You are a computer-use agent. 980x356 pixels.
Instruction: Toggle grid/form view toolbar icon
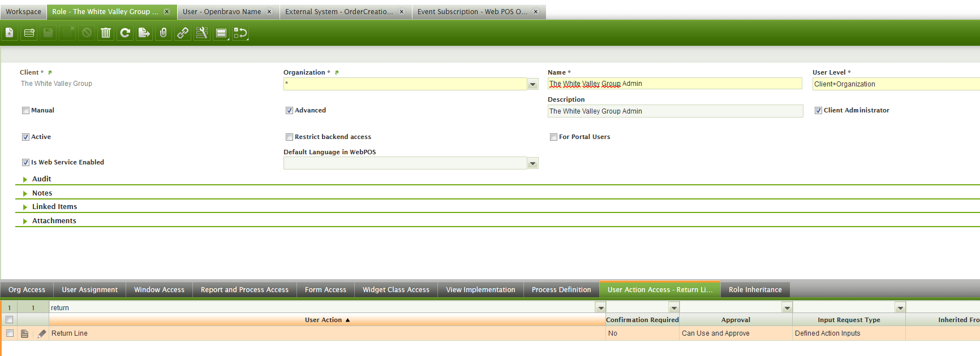tap(221, 33)
